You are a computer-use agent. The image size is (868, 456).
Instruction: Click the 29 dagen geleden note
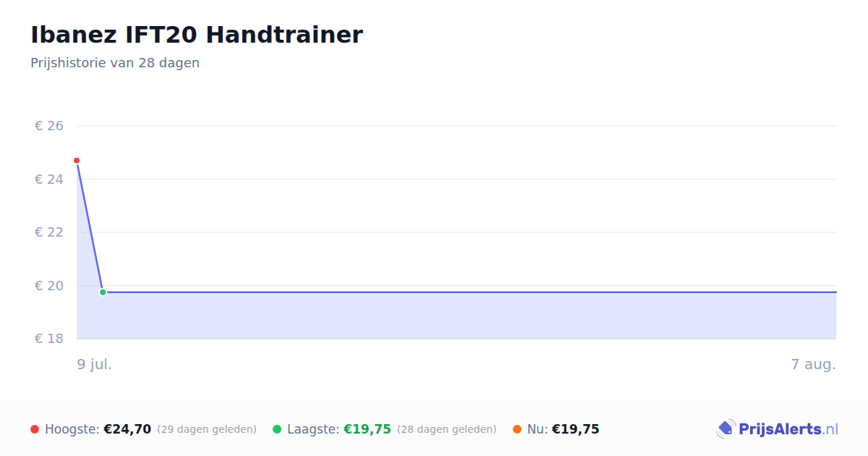[x=207, y=429]
